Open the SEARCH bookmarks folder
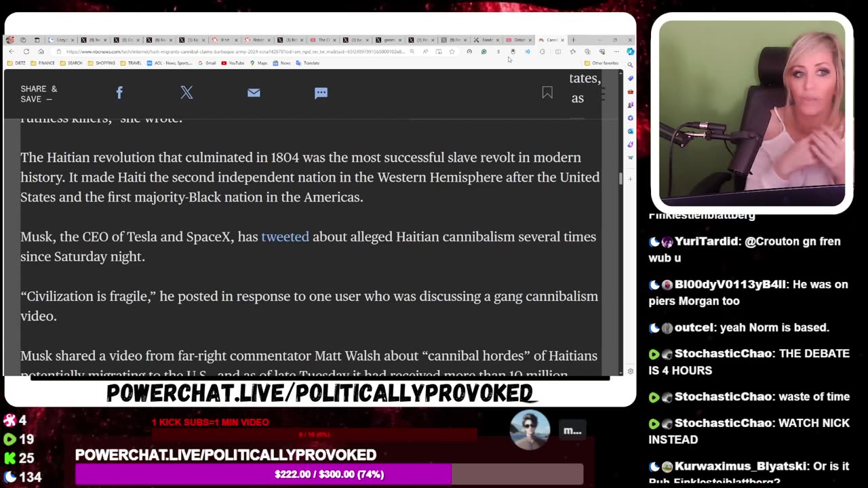 pyautogui.click(x=71, y=63)
